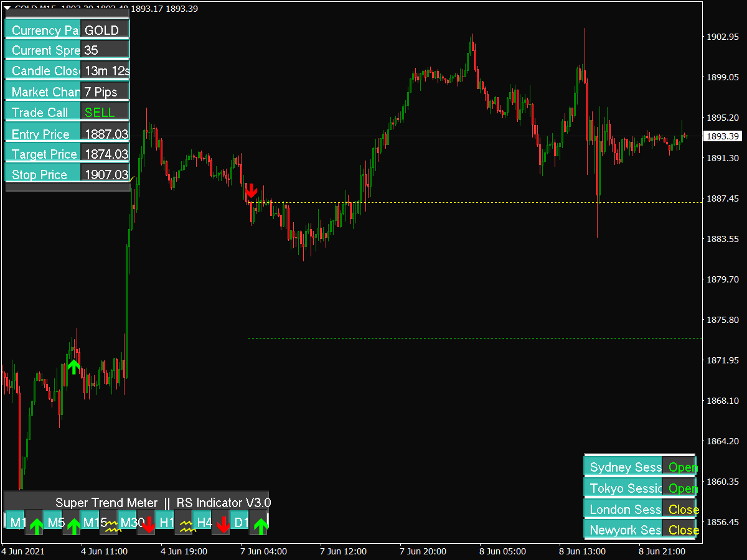The height and width of the screenshot is (560, 747).
Task: Click the yellow sideways zigzag icon beside M15
Action: (x=112, y=527)
